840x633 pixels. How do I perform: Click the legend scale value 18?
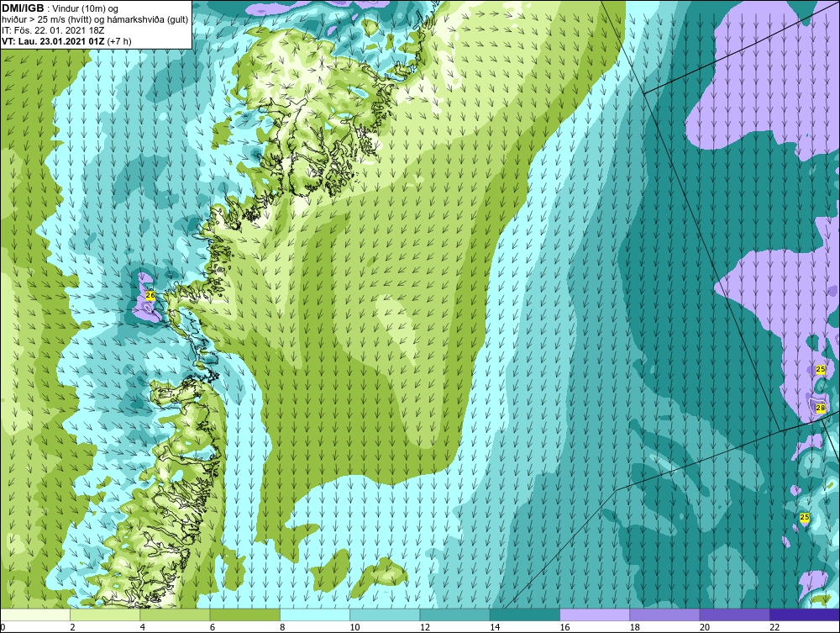tap(634, 628)
